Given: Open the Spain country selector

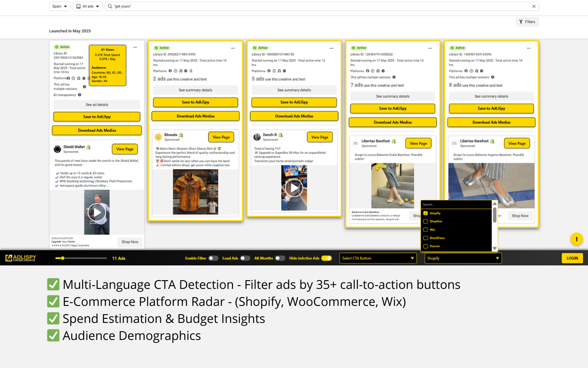Looking at the screenshot, I should (60, 6).
